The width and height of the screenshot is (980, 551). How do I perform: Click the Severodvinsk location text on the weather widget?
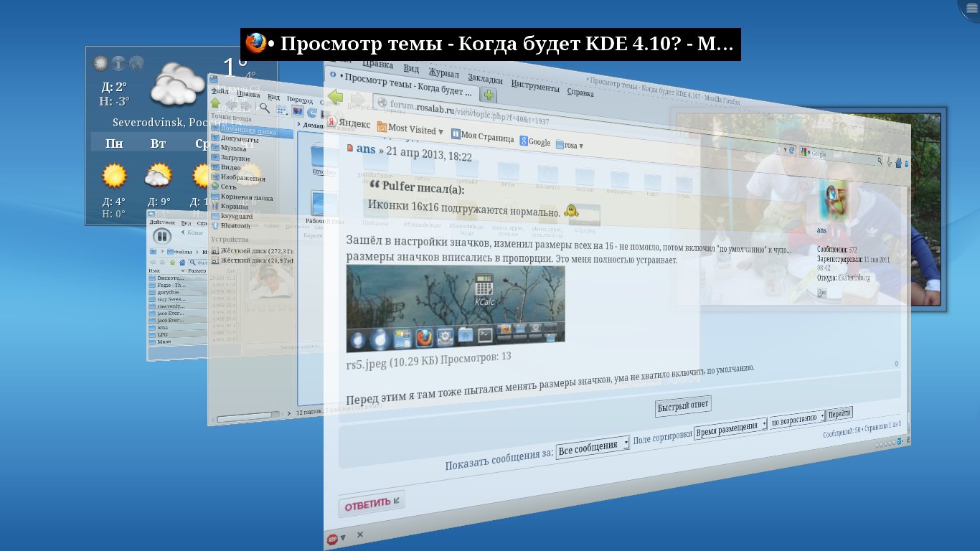pyautogui.click(x=179, y=123)
